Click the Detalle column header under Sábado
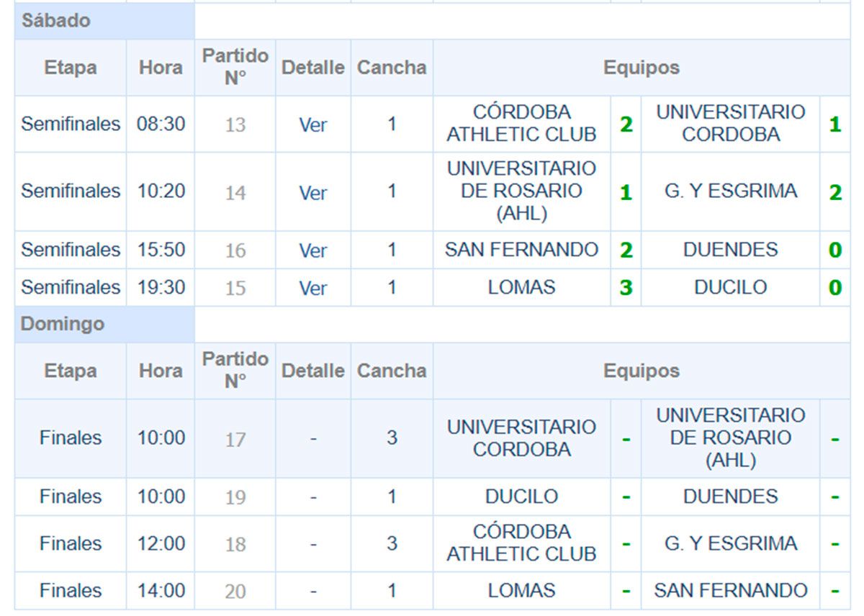The width and height of the screenshot is (864, 616). point(312,68)
